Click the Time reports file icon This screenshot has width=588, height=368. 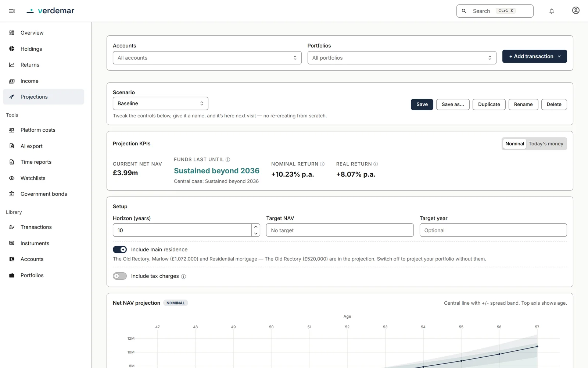[12, 162]
